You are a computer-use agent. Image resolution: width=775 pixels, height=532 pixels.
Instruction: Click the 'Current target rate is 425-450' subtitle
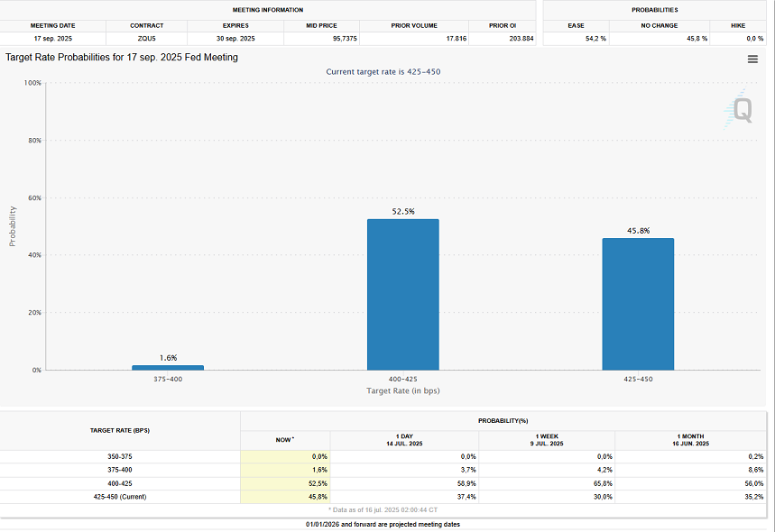pyautogui.click(x=383, y=71)
